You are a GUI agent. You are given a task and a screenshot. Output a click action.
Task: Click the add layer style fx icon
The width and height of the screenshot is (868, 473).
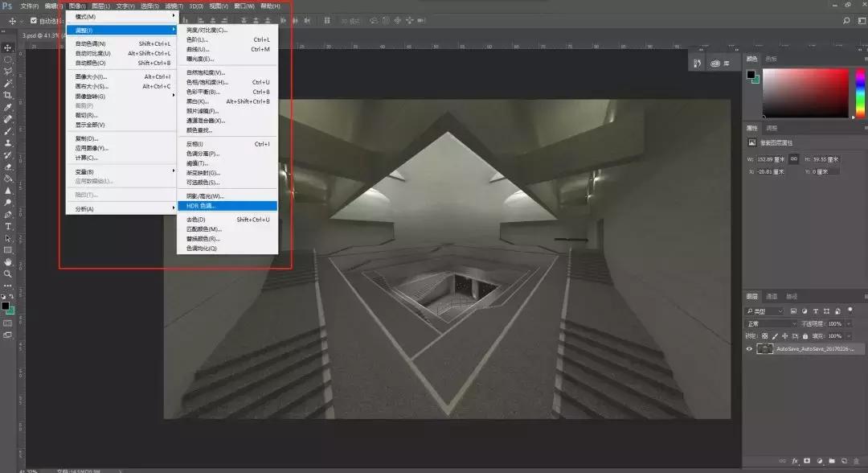coord(794,461)
